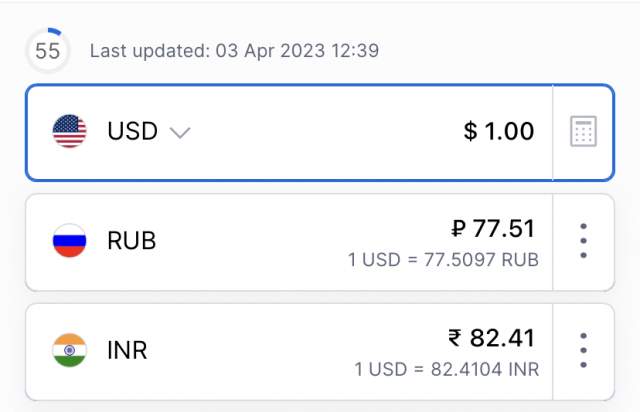Click the rupee symbol before 82.41
The image size is (640, 412).
(x=456, y=338)
